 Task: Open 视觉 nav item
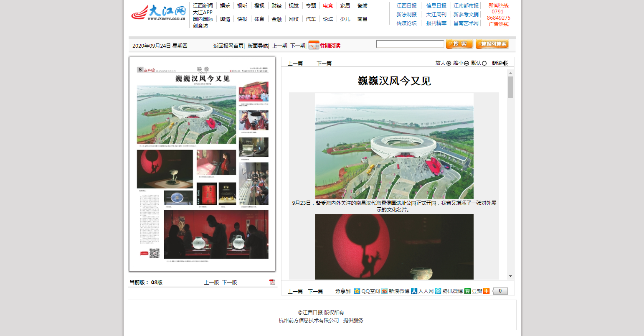[294, 6]
